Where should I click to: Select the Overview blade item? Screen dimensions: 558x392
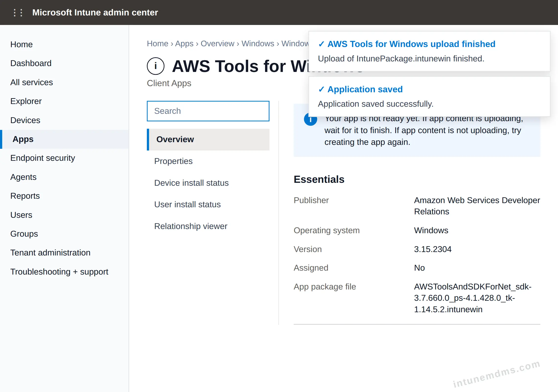pos(208,139)
